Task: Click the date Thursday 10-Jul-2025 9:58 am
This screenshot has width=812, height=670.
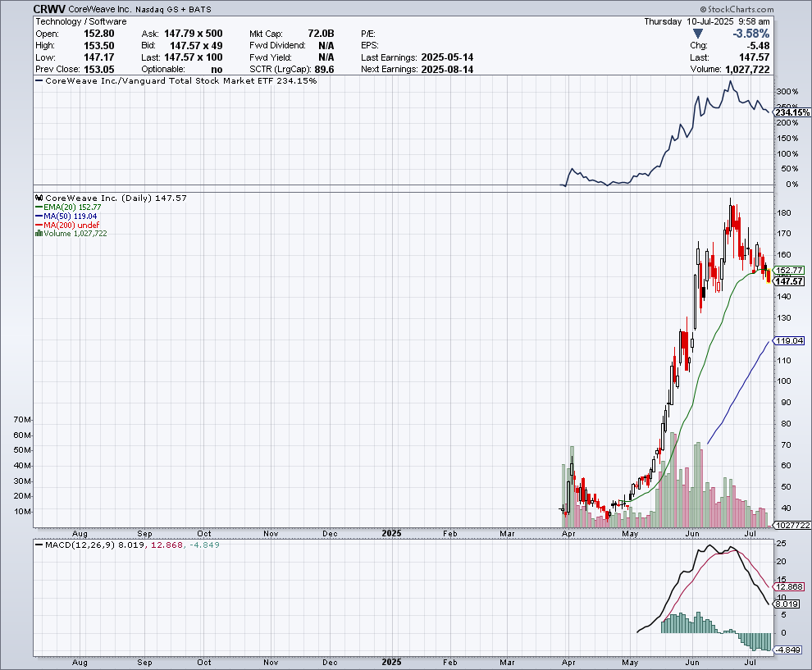Action: (x=707, y=22)
